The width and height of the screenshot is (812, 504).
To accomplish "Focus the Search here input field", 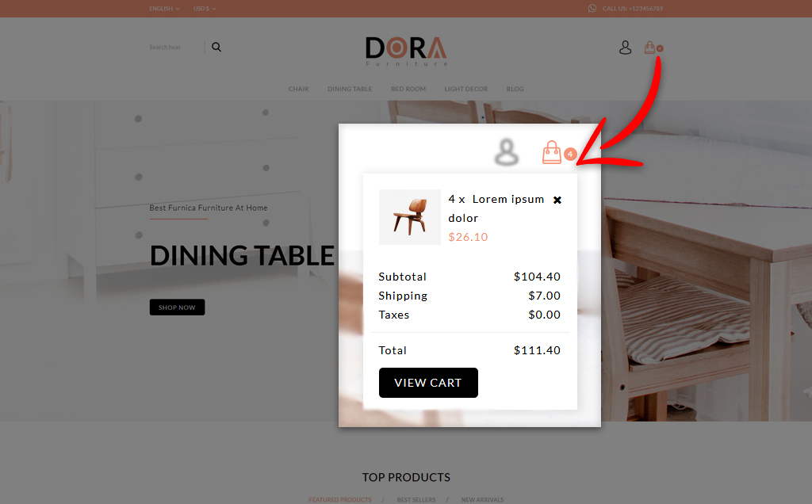I will 175,47.
